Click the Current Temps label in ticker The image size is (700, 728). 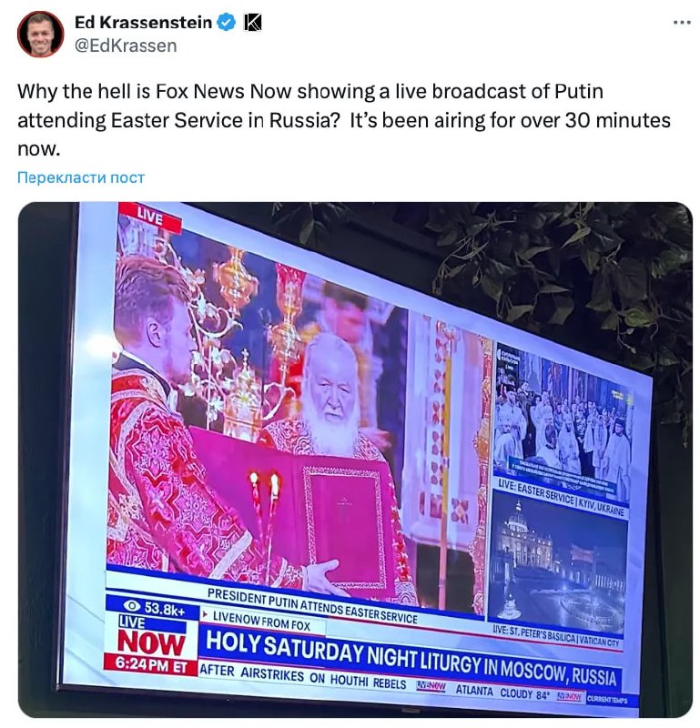(x=606, y=699)
